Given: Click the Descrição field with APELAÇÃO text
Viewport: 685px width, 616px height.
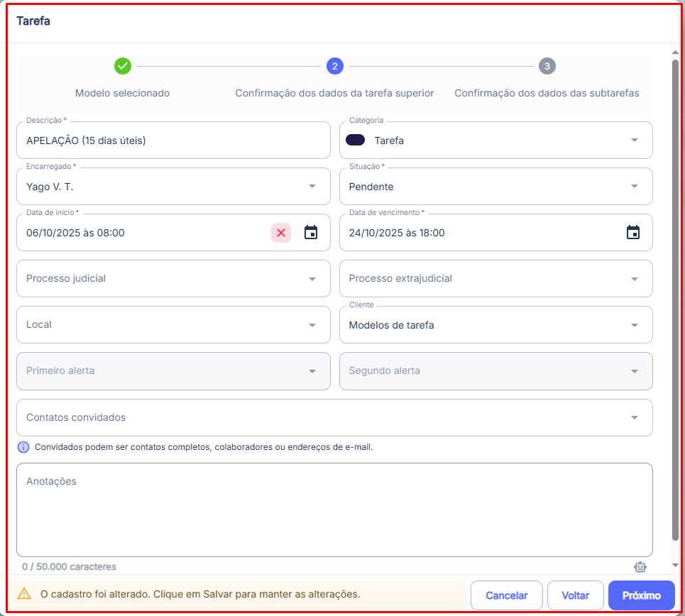Looking at the screenshot, I should click(x=173, y=141).
